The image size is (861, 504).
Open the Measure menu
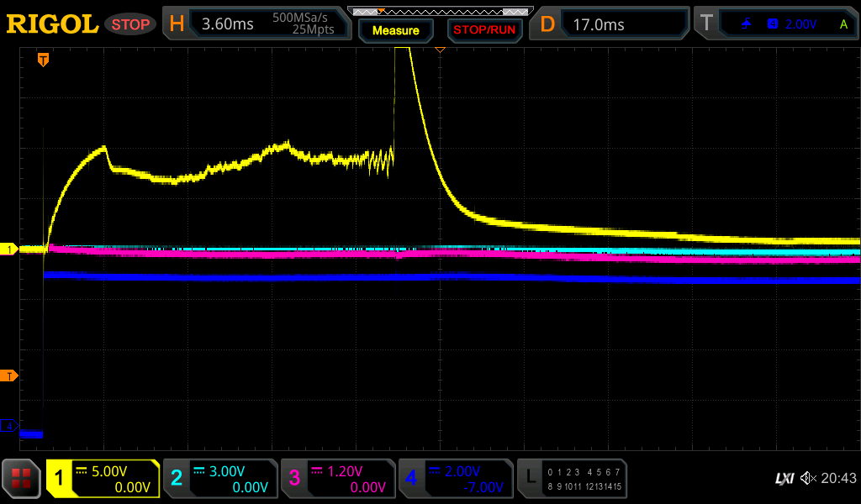pyautogui.click(x=395, y=30)
